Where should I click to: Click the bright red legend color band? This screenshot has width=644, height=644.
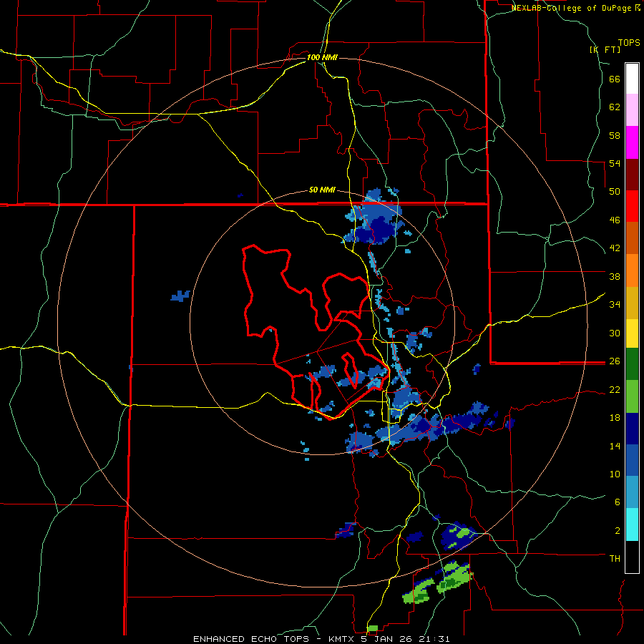click(x=632, y=206)
